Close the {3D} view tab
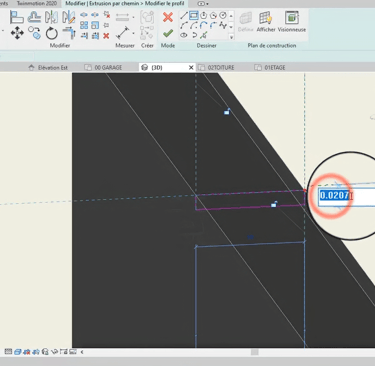This screenshot has width=375, height=366. [x=191, y=67]
